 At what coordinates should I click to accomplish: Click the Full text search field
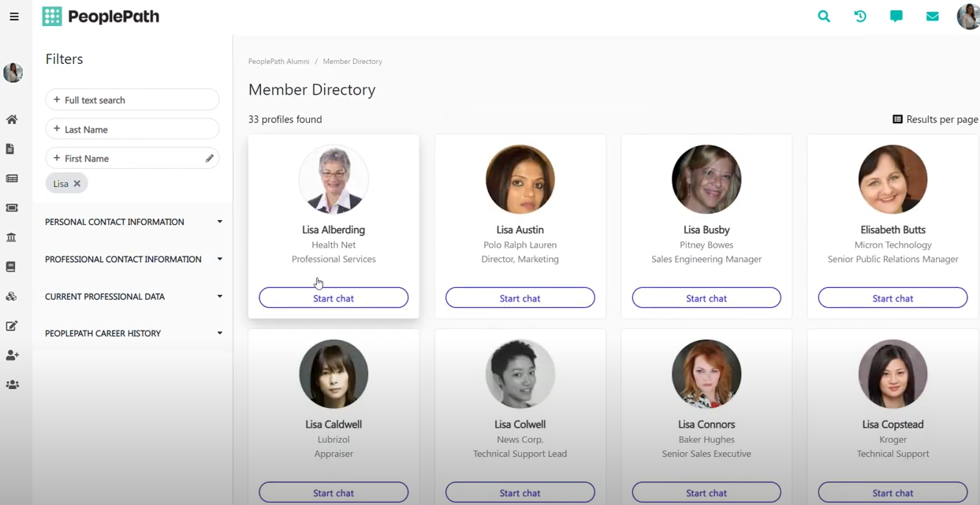[x=132, y=99]
